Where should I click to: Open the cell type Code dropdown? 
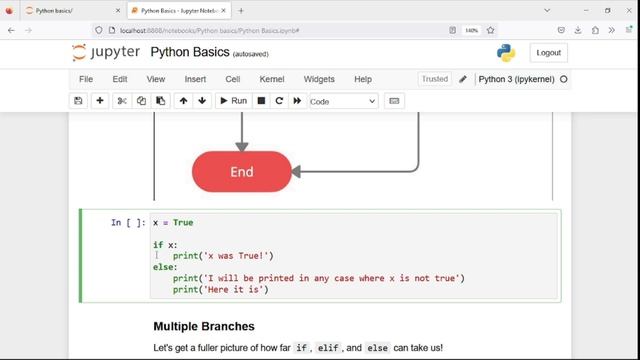point(343,101)
